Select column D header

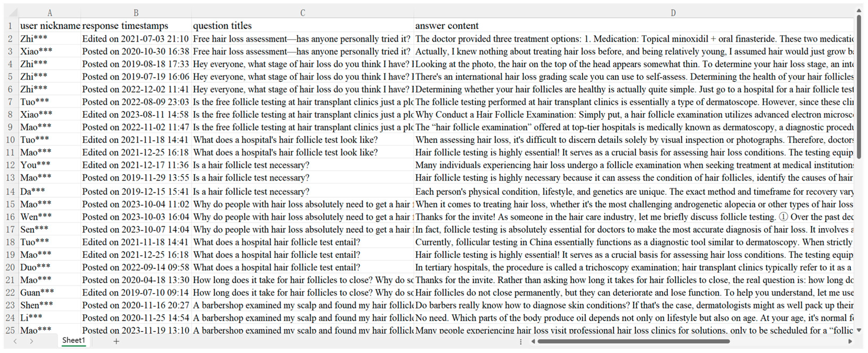click(x=673, y=13)
